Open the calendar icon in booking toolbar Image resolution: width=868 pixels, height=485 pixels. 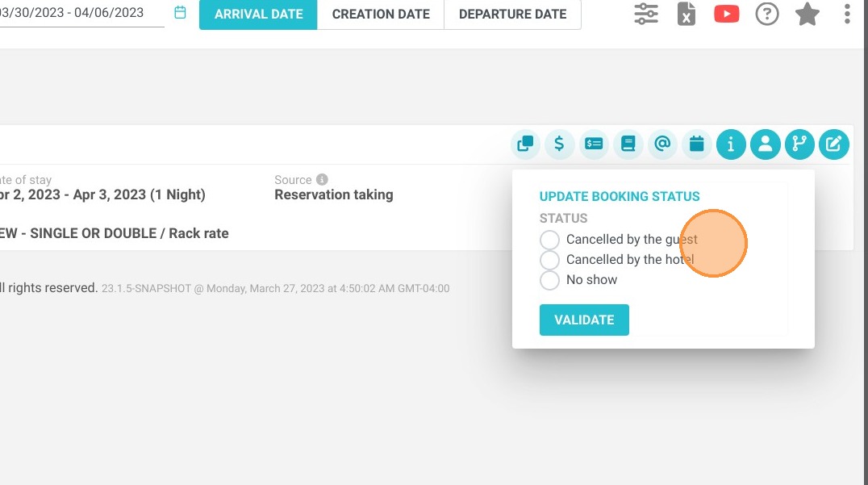coord(696,144)
